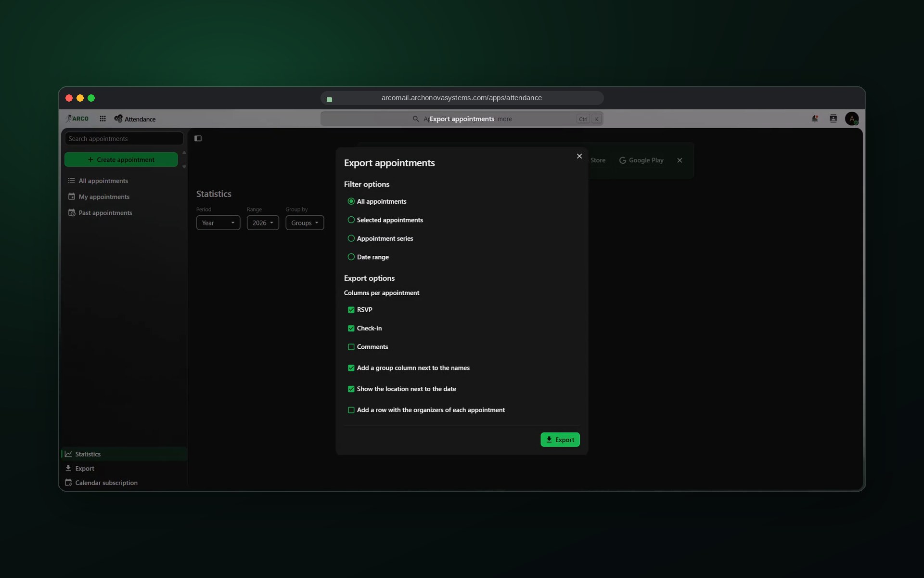Uncheck the RSVP column checkbox
Screen dimensions: 924x578
[351, 310]
